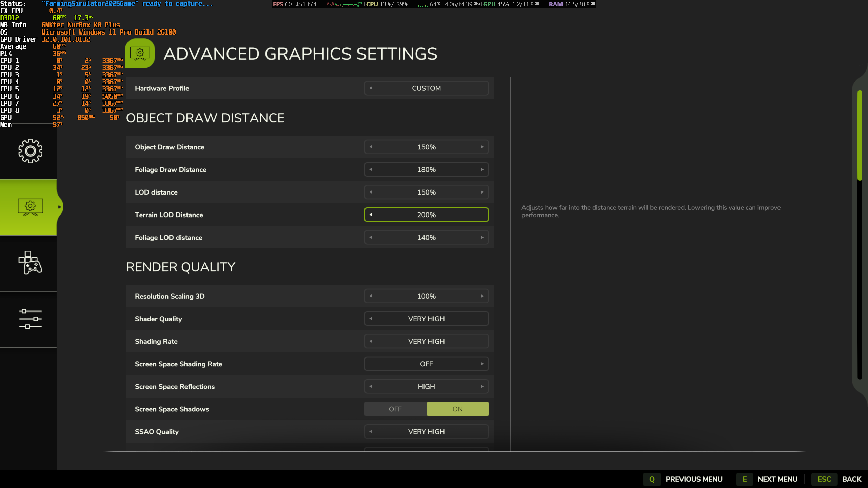
Task: Increase Screen Space Reflections with right arrow
Action: (482, 386)
